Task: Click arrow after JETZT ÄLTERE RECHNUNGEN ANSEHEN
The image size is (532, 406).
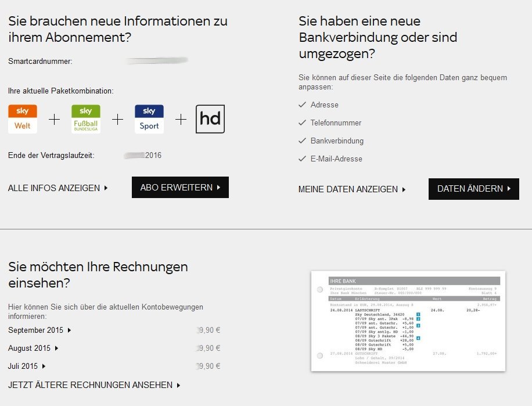Action: (178, 385)
